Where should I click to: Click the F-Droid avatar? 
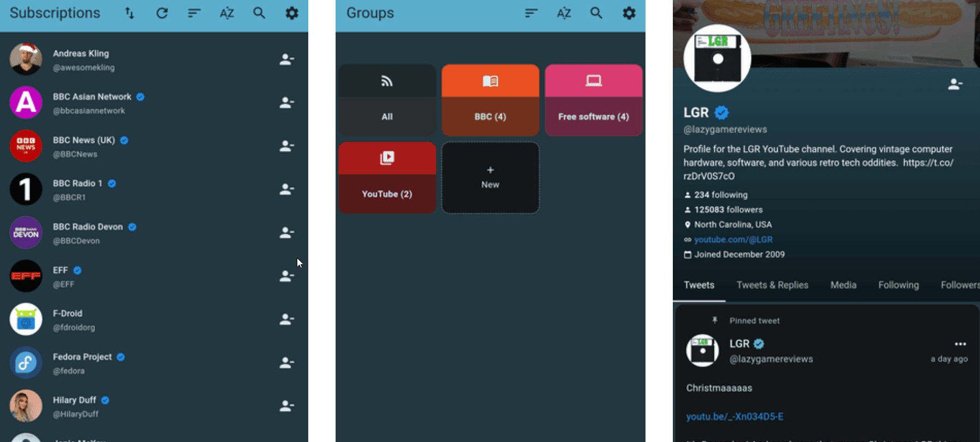coord(26,319)
